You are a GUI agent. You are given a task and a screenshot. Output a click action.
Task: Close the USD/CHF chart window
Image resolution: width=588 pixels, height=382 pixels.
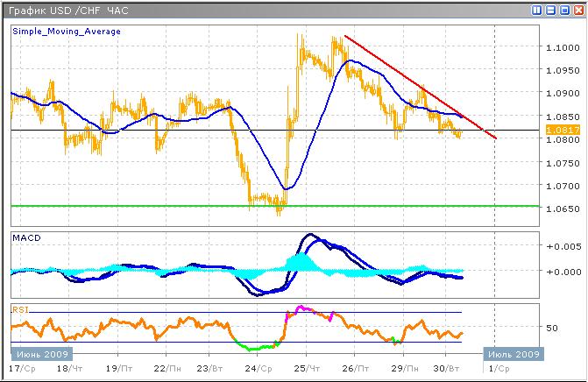577,10
